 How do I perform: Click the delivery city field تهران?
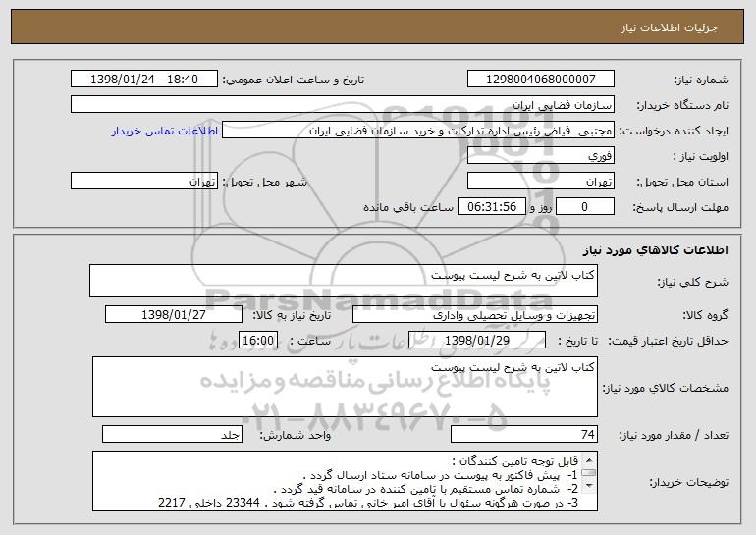tap(144, 182)
